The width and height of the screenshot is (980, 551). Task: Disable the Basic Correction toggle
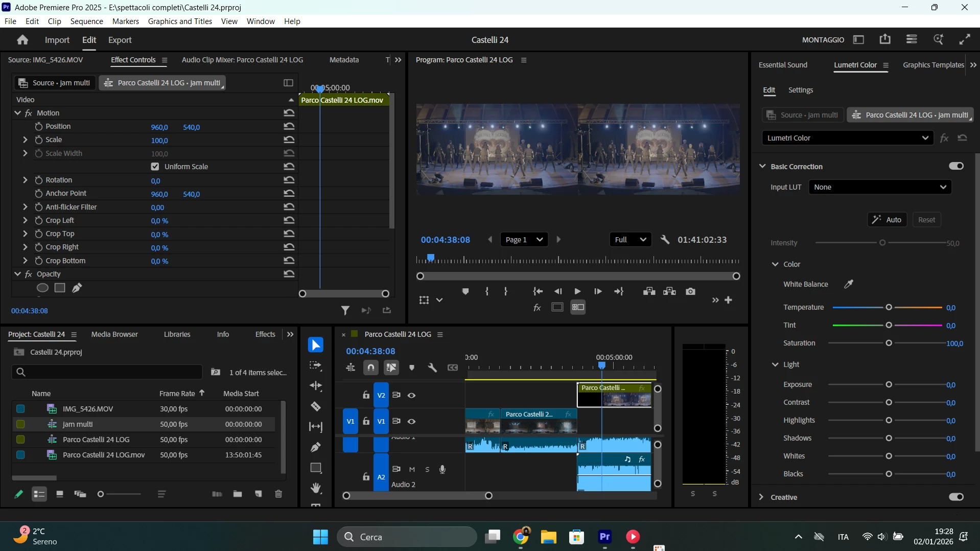956,166
